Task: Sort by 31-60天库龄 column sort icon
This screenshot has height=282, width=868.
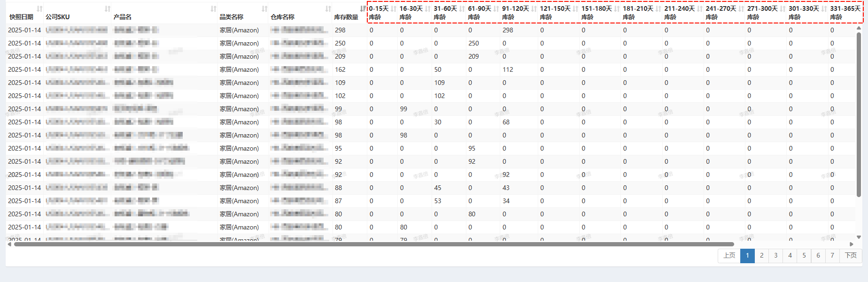Action: coord(462,9)
